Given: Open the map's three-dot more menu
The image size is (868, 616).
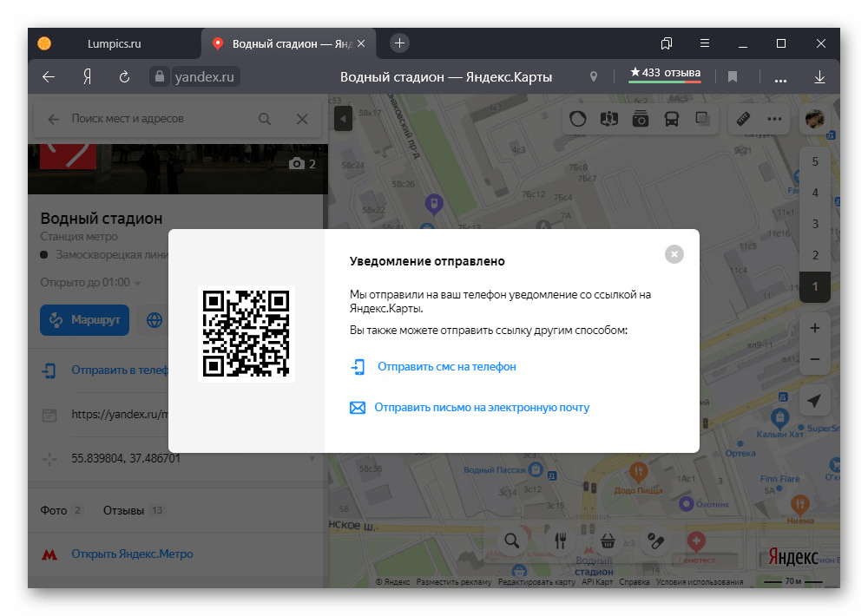Looking at the screenshot, I should click(774, 119).
